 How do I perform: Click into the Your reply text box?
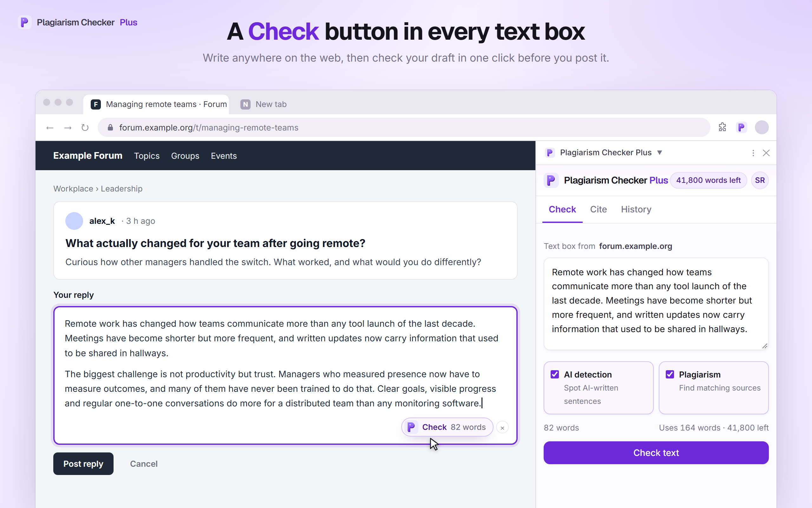click(285, 375)
